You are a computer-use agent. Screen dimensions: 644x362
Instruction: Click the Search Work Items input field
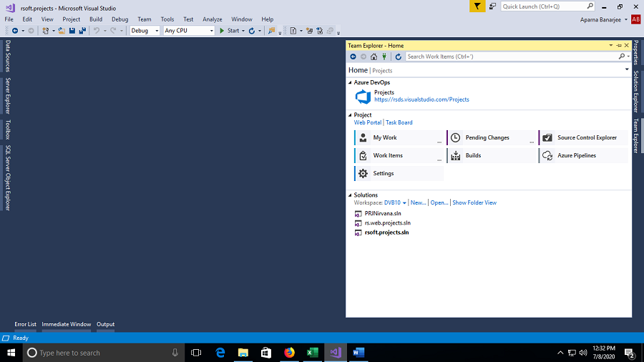(512, 57)
